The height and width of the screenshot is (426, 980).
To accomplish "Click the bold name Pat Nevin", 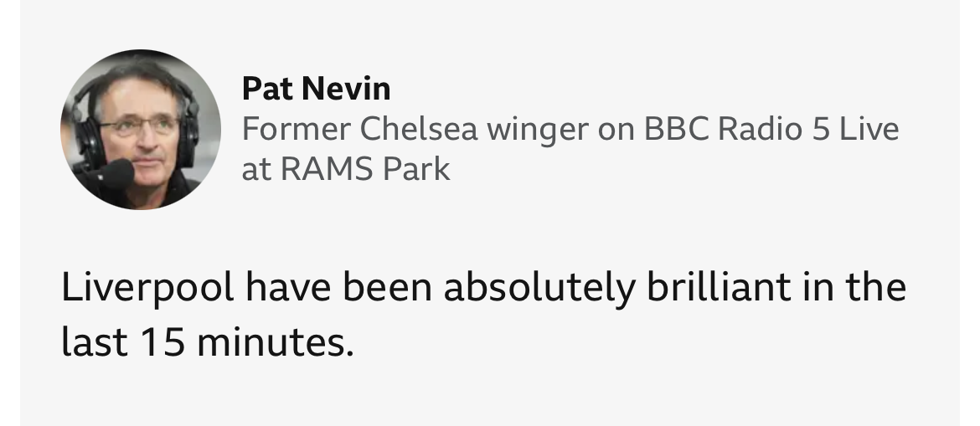I will 316,87.
